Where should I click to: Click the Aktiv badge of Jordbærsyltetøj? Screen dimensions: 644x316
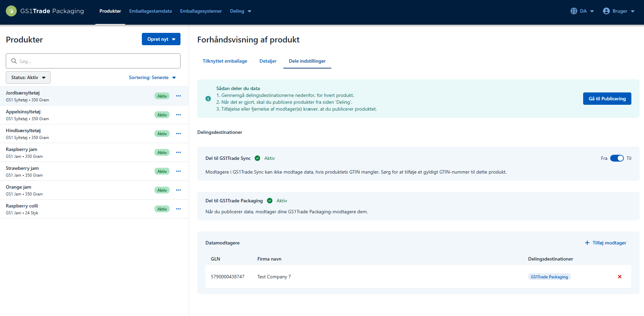(162, 96)
